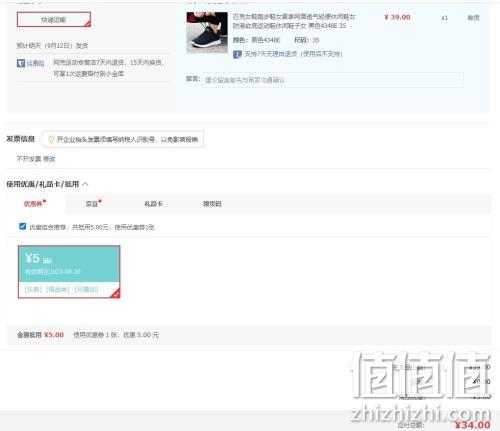This screenshot has width=500, height=431.
Task: Click the 修改 invoice link
Action: (x=49, y=159)
